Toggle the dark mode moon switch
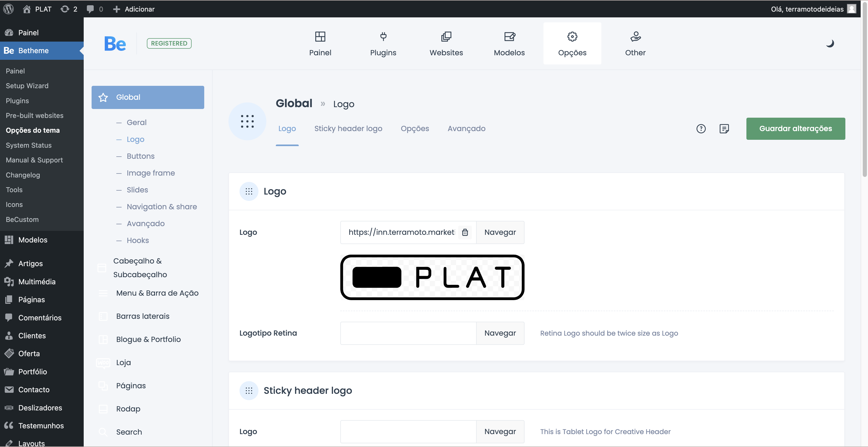The height and width of the screenshot is (447, 868). click(830, 43)
